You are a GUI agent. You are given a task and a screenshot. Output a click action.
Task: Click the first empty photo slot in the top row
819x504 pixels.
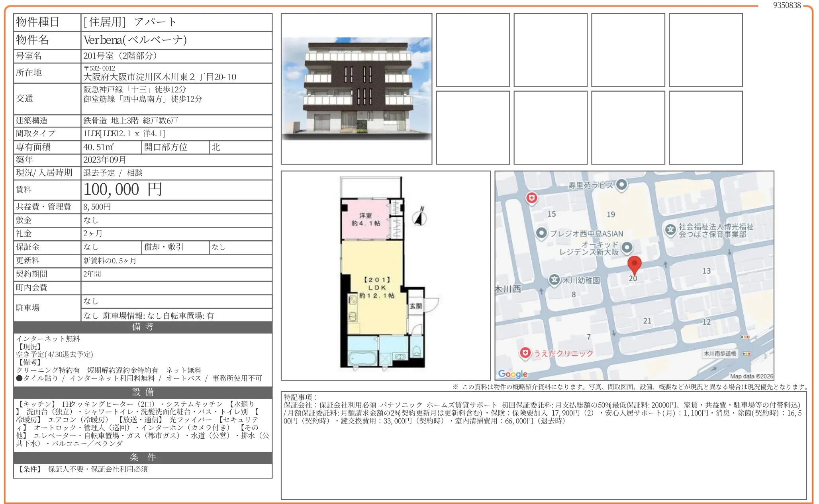click(473, 50)
